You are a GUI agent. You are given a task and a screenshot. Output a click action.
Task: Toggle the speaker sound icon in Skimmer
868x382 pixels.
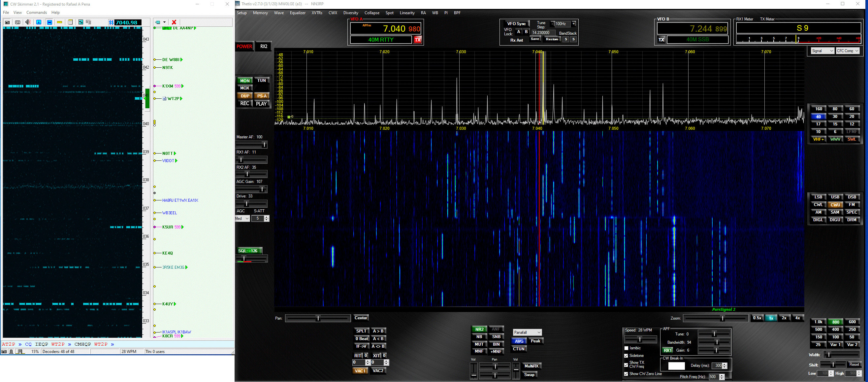(x=28, y=22)
